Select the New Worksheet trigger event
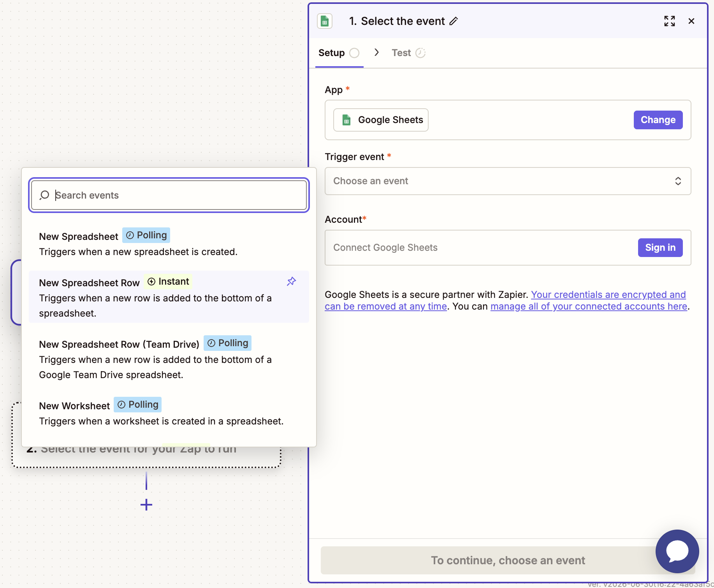Viewport: 714px width, 588px height. (169, 413)
